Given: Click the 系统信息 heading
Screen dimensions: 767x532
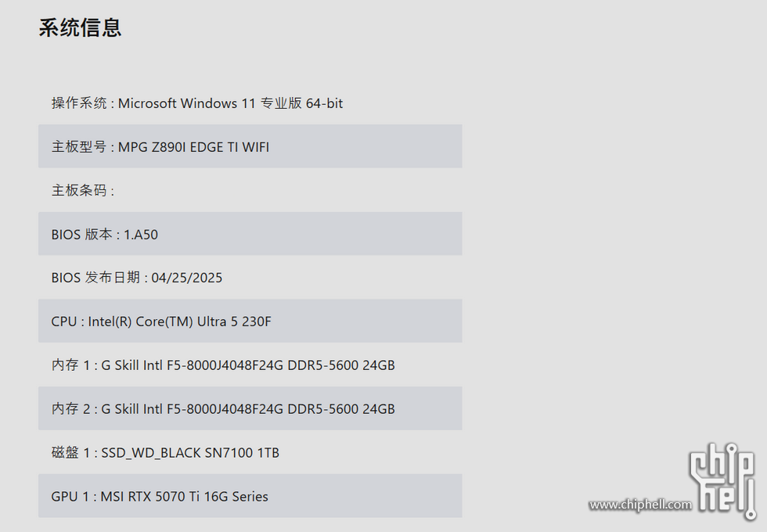Looking at the screenshot, I should pyautogui.click(x=80, y=27).
